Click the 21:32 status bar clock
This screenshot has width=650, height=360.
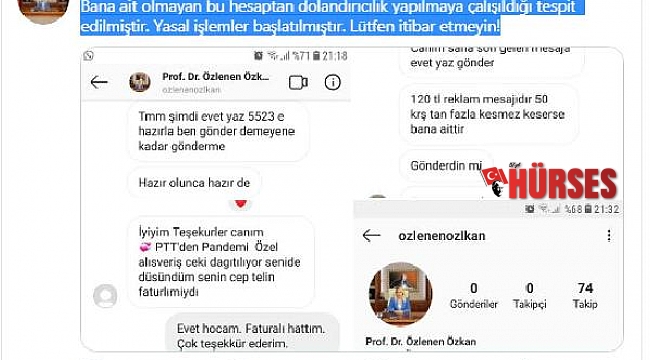tap(606, 209)
